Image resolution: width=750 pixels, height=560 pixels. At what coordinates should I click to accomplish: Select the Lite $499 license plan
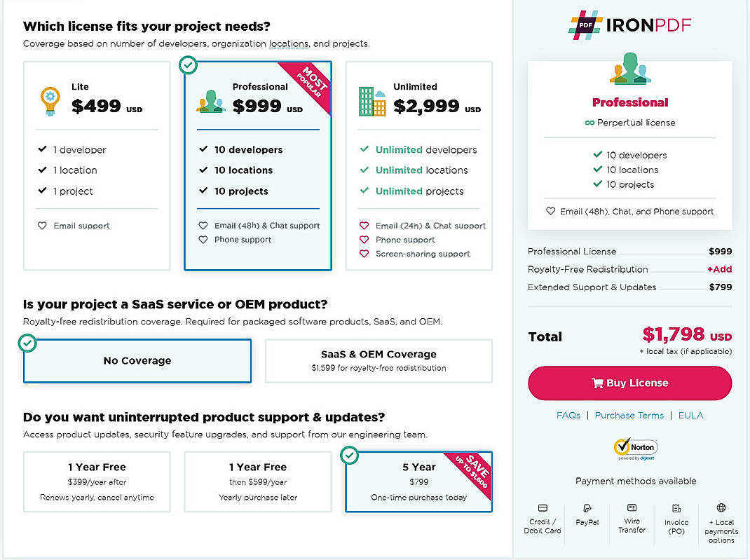96,165
